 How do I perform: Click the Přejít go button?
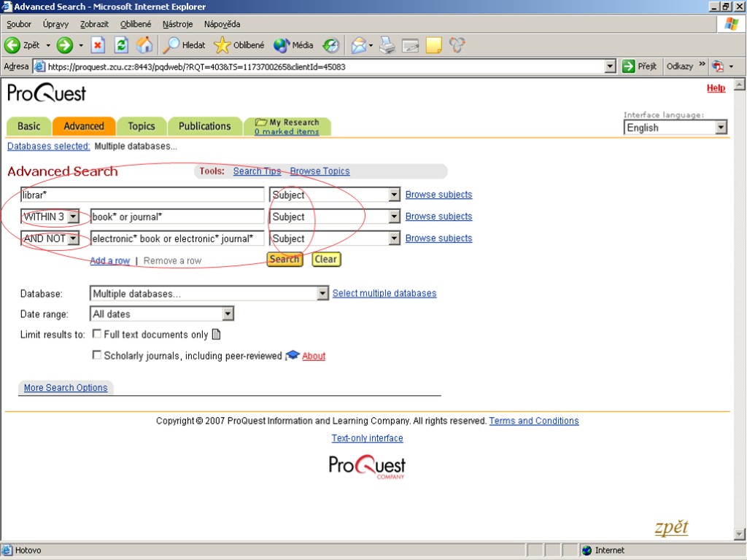(x=639, y=66)
